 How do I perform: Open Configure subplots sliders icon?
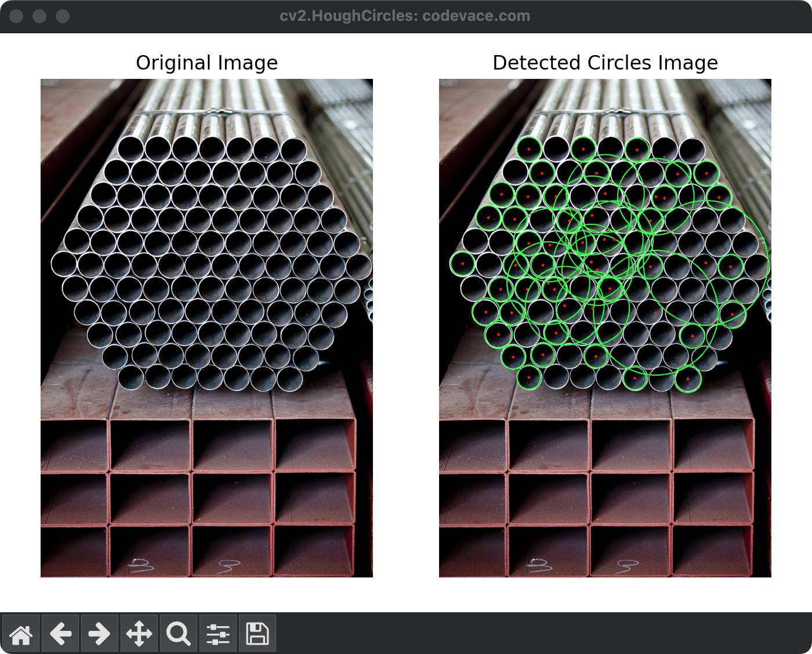pos(218,634)
